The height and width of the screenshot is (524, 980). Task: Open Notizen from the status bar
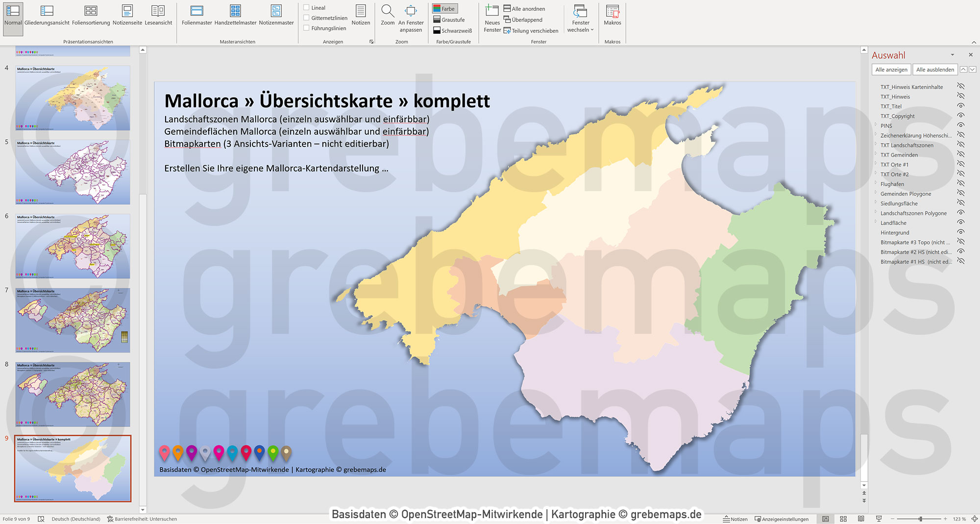(735, 519)
